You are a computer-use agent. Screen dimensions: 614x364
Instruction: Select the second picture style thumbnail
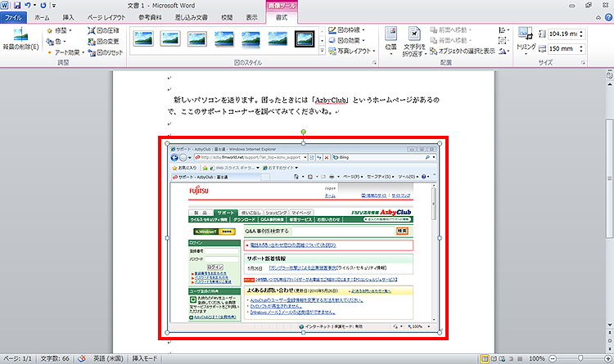tap(170, 38)
